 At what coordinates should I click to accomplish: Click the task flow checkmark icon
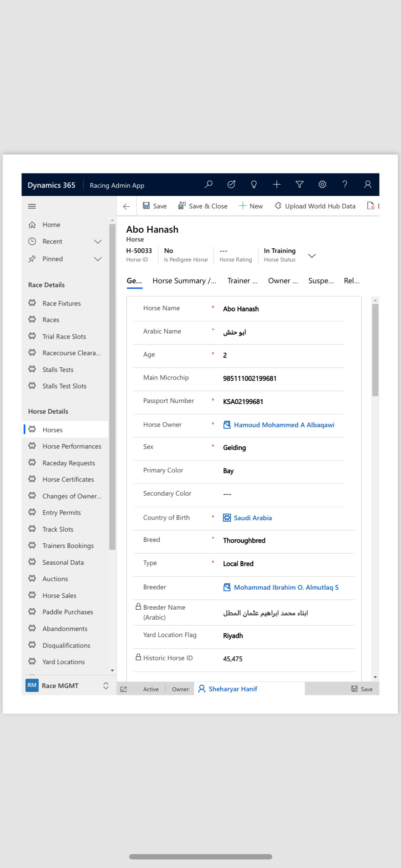coord(231,184)
